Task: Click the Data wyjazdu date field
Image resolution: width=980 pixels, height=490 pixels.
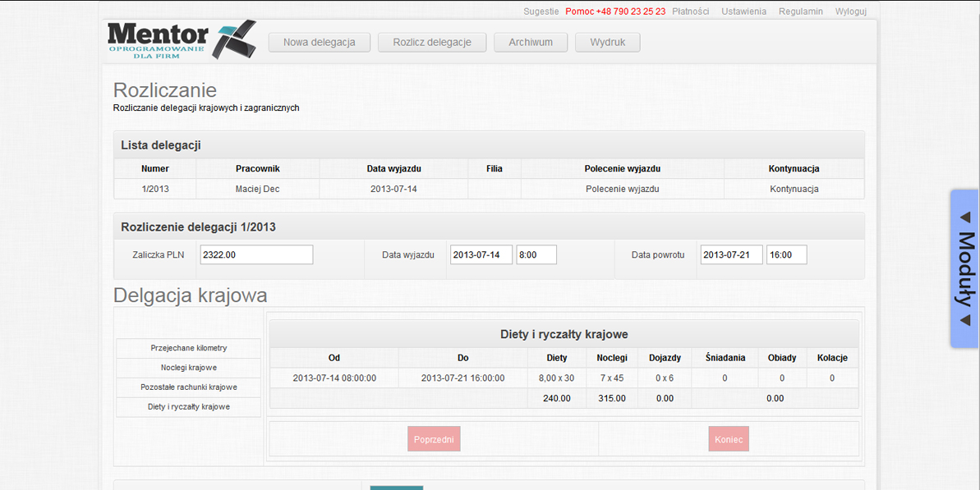Action: point(481,255)
